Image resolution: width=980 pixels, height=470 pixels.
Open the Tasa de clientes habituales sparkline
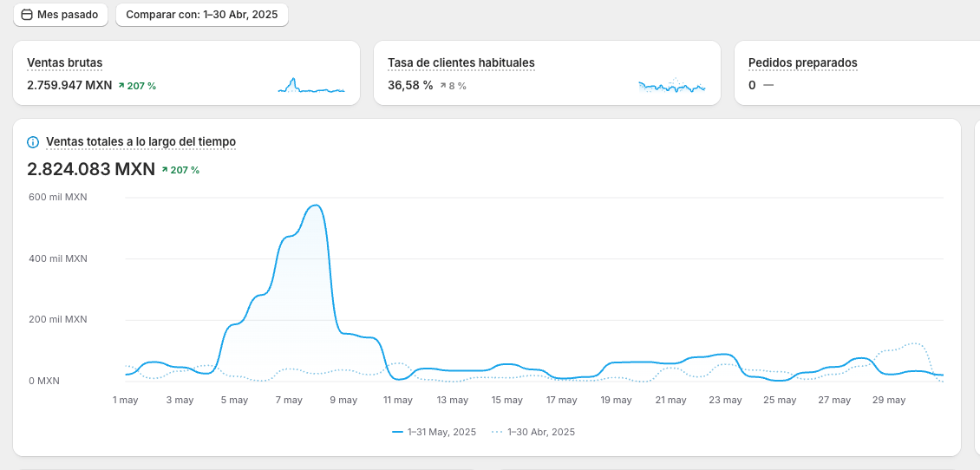[x=672, y=86]
